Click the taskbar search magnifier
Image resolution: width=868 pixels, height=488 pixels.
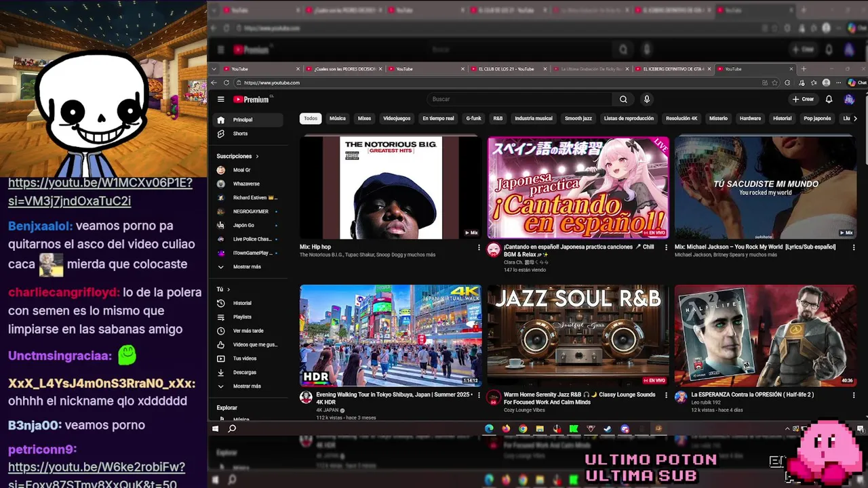point(232,428)
